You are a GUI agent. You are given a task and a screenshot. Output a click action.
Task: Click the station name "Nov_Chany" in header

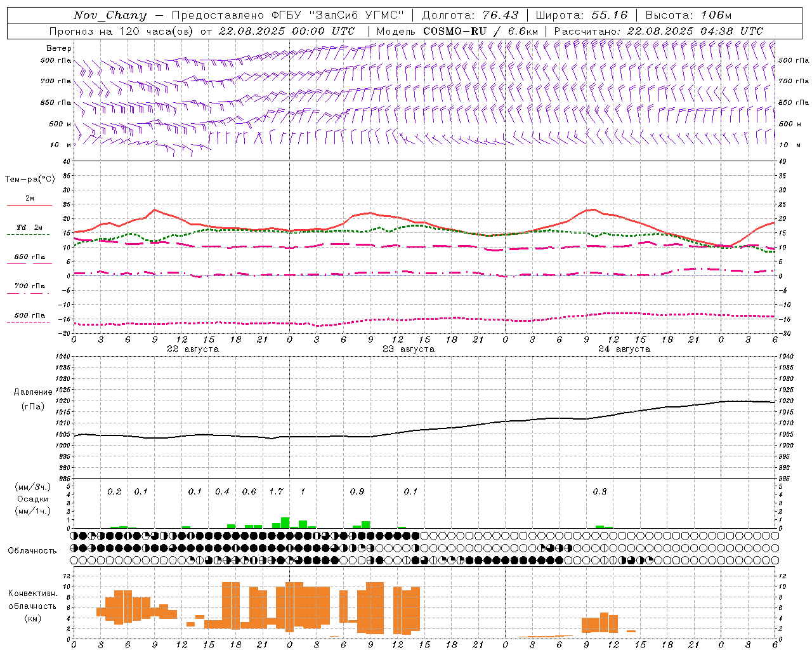[x=110, y=15]
